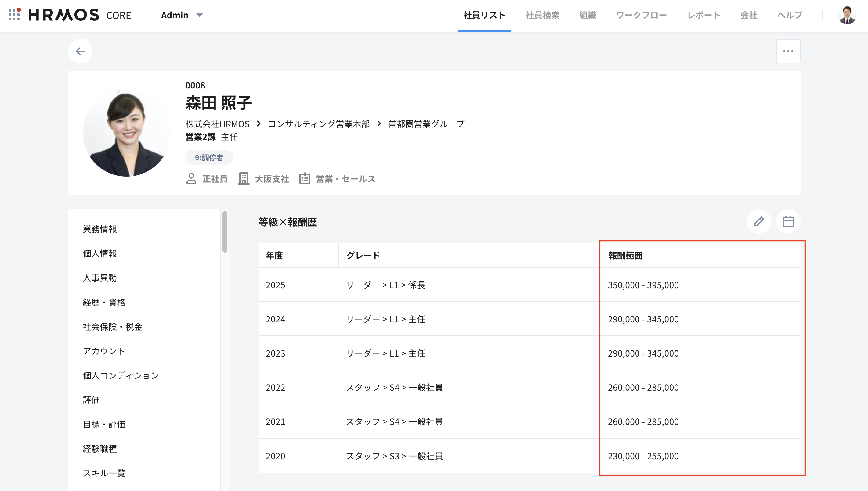This screenshot has width=868, height=491.
Task: Open 社会保険・税金 sidebar item
Action: (x=112, y=327)
